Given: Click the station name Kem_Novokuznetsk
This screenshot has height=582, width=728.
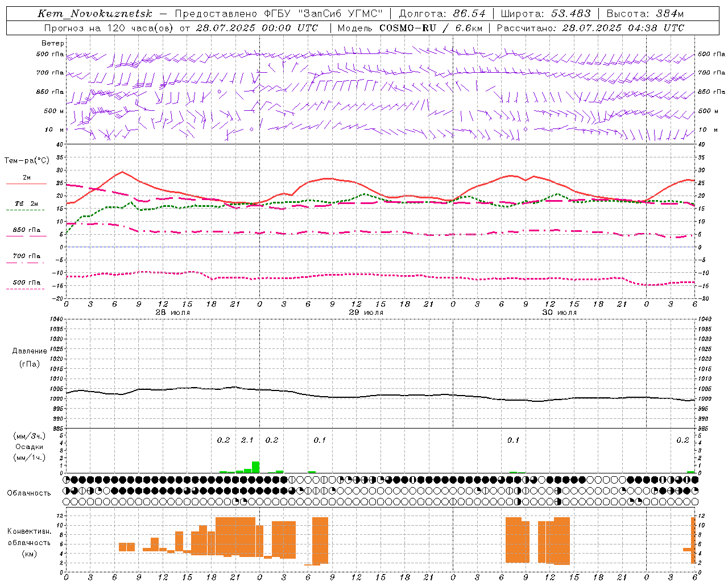Looking at the screenshot, I should pyautogui.click(x=95, y=14).
